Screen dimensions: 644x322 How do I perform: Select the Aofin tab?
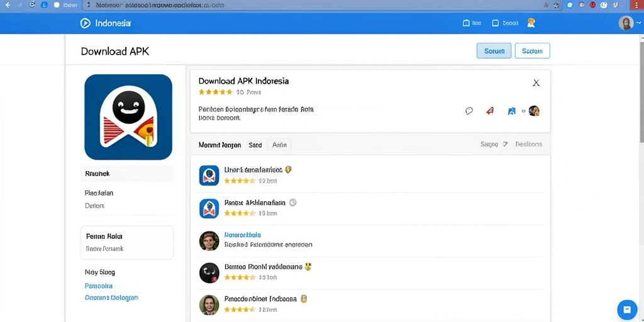point(279,145)
